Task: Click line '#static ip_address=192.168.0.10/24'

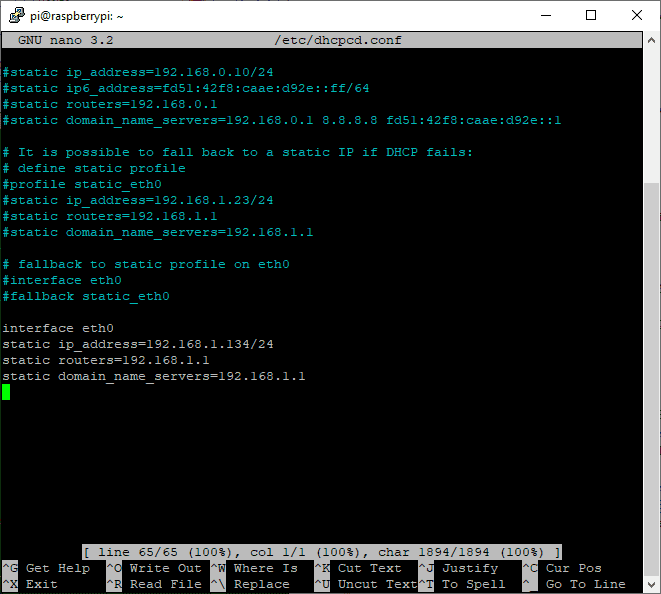Action: (138, 73)
